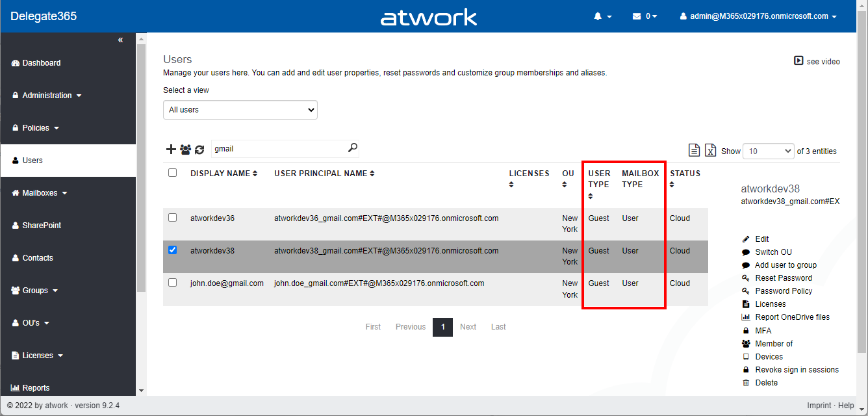
Task: Collapse the sidebar with double chevron
Action: (120, 40)
